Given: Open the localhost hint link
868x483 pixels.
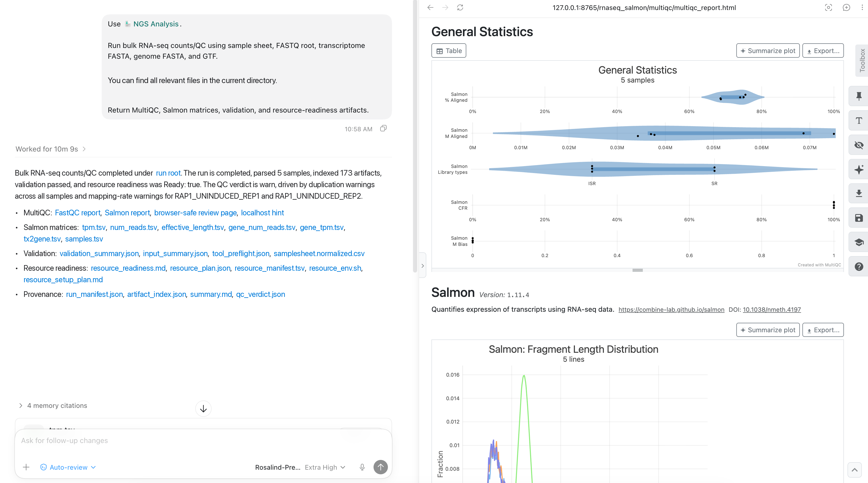Looking at the screenshot, I should (263, 213).
